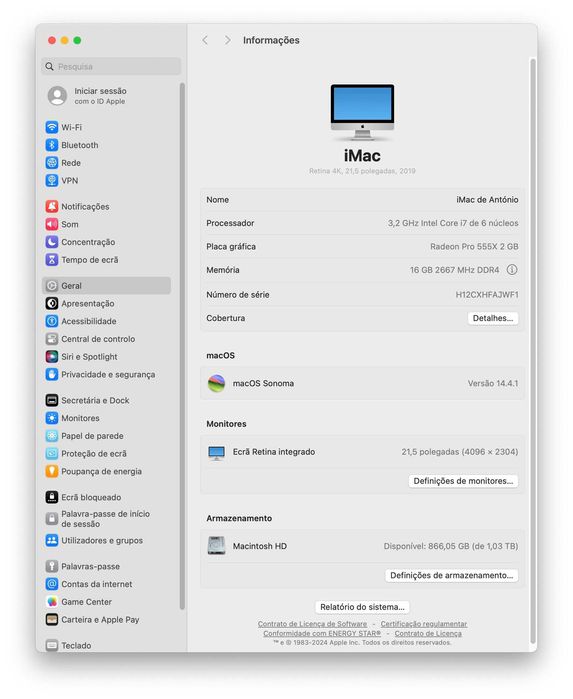This screenshot has height=699, width=573.
Task: Click the memory info icon
Action: (x=512, y=270)
